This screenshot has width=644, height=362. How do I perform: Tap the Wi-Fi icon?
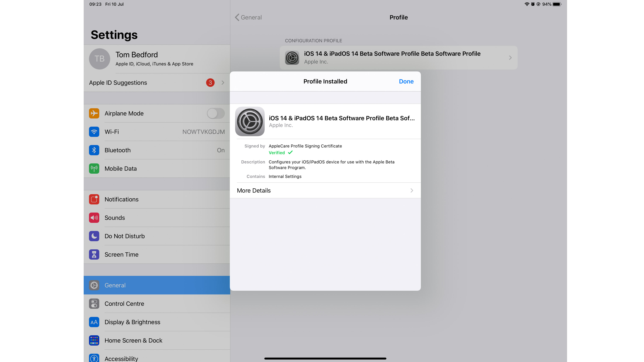click(94, 132)
